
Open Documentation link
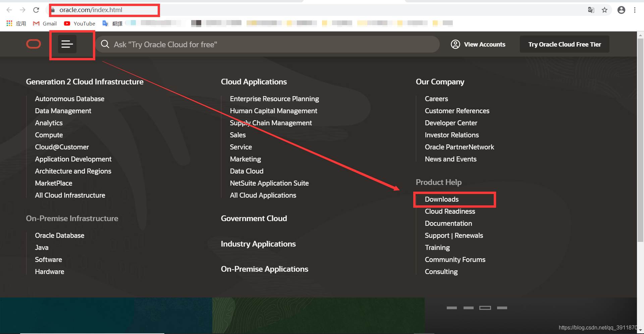[448, 223]
